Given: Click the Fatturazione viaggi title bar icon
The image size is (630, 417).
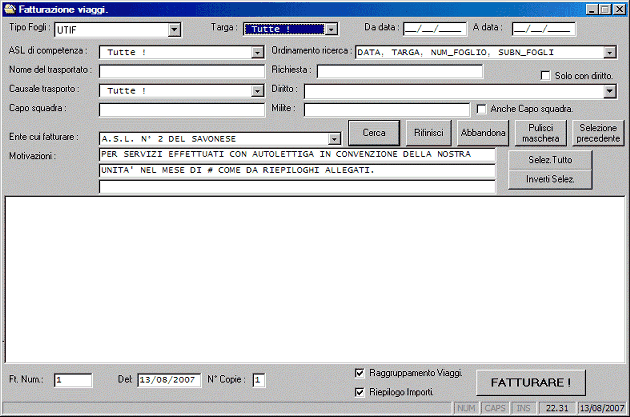Looking at the screenshot, I should (9, 8).
